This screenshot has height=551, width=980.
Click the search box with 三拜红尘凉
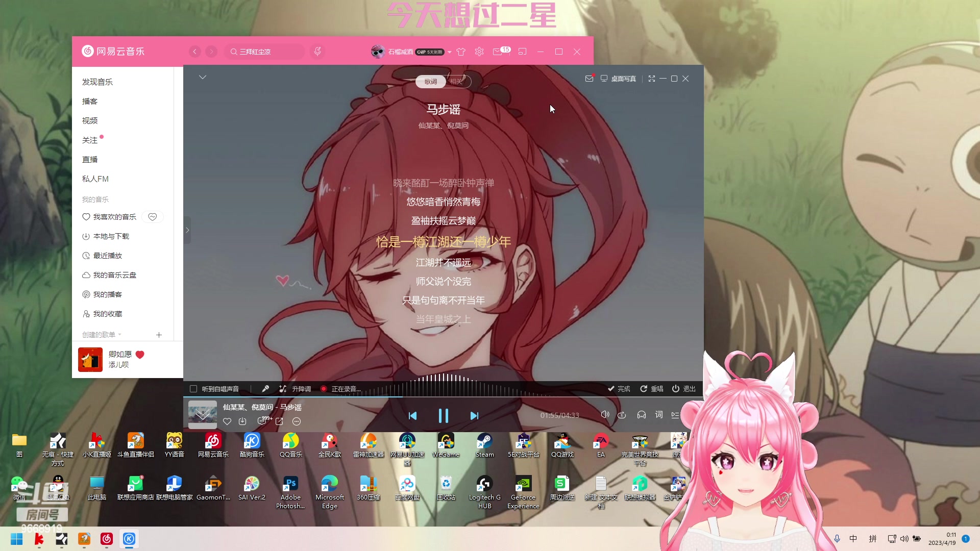click(x=264, y=52)
